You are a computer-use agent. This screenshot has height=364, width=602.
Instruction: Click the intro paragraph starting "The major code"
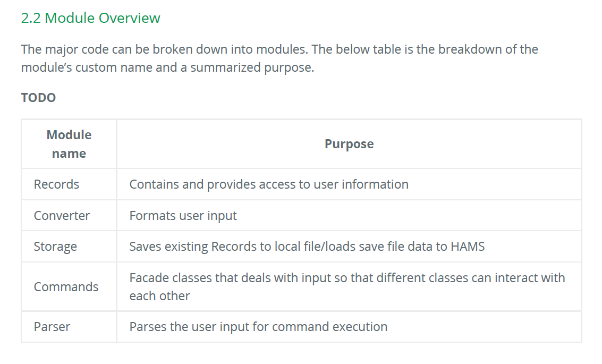pyautogui.click(x=279, y=58)
